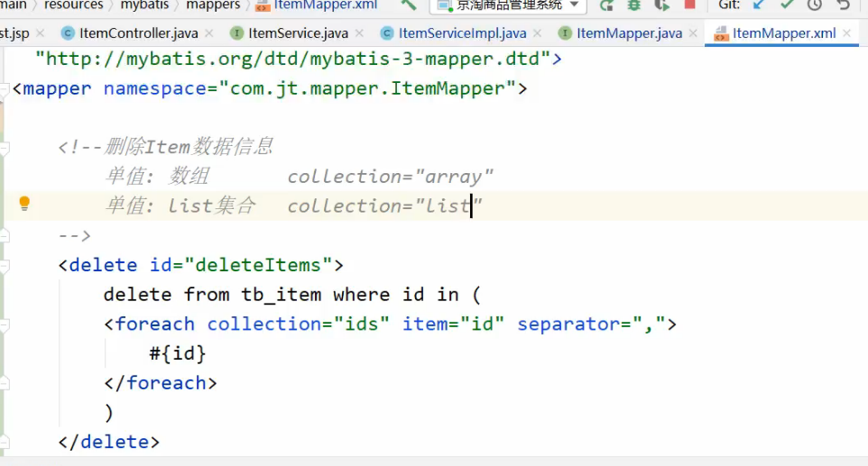The image size is (868, 466).
Task: Close the ItemServiceImpl.java tab
Action: 538,33
